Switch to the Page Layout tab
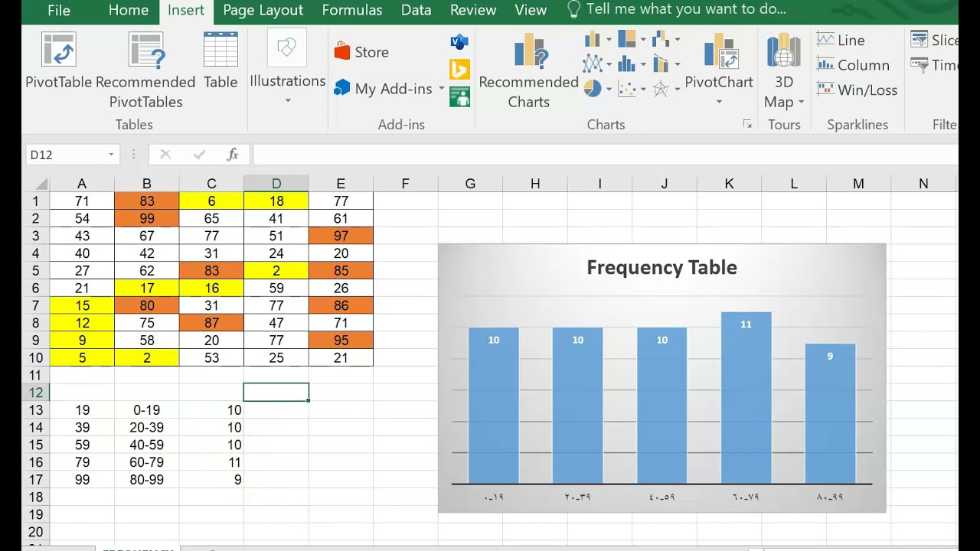 click(x=263, y=11)
